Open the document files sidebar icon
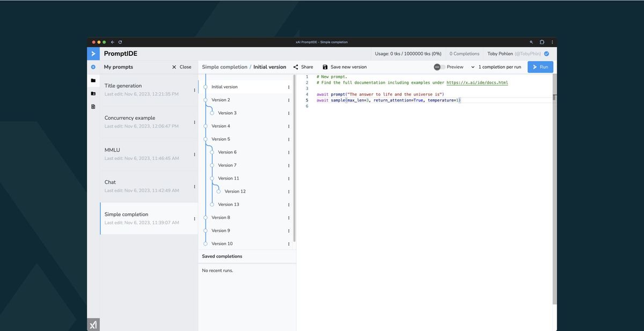Image resolution: width=644 pixels, height=331 pixels. [93, 106]
